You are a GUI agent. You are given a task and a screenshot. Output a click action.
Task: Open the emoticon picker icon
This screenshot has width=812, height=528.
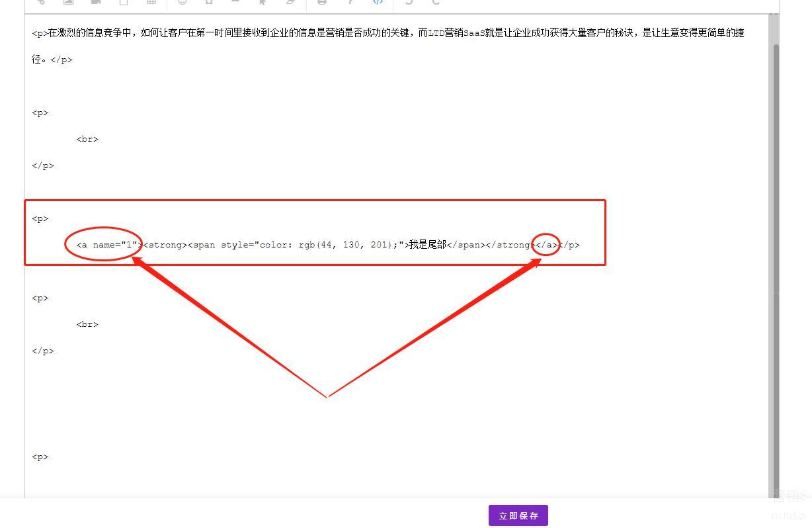[183, 3]
